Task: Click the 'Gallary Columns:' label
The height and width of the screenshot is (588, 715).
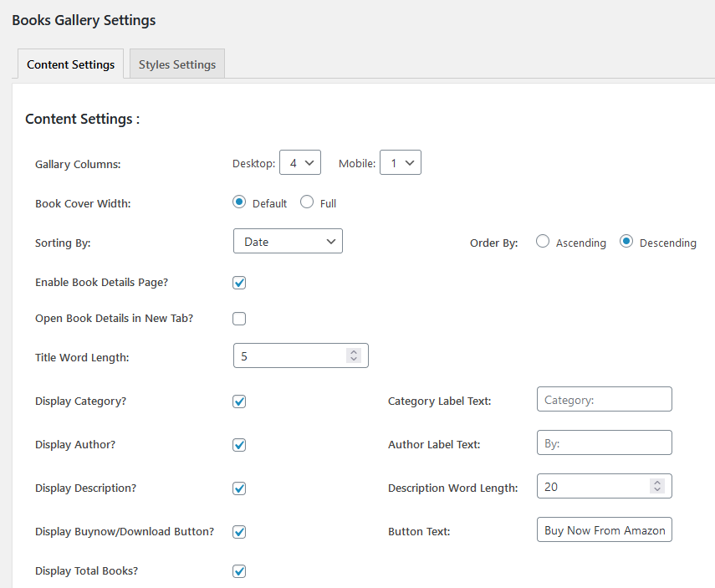Action: click(78, 164)
